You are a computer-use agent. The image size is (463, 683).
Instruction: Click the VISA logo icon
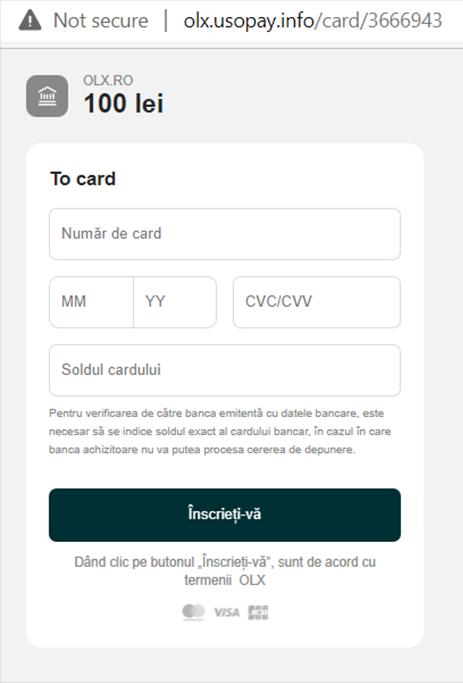click(x=226, y=612)
